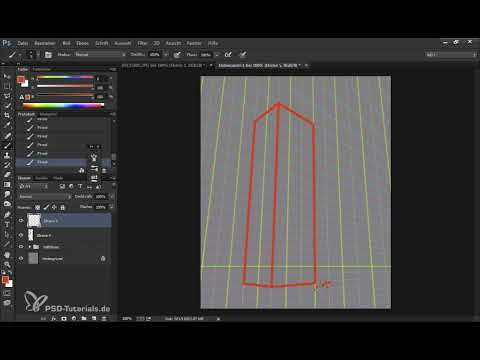Image resolution: width=480 pixels, height=360 pixels.
Task: Enable airbrush mode in options bar
Action: pyautogui.click(x=228, y=54)
